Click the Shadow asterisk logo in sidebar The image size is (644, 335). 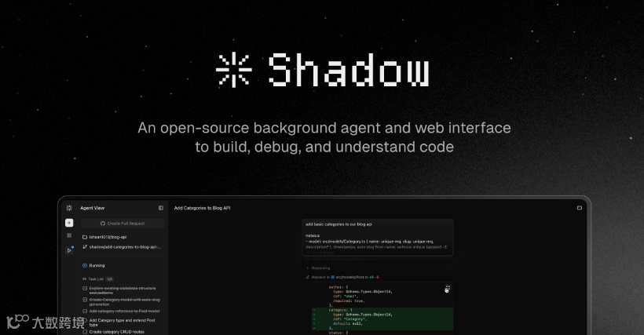[69, 208]
